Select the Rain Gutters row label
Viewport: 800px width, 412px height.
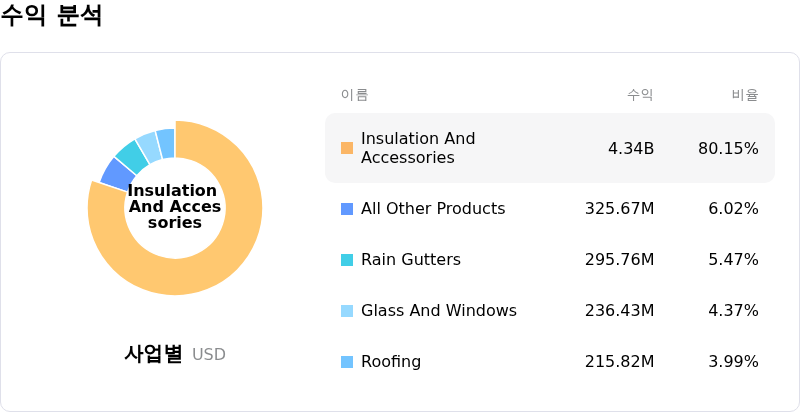(410, 260)
